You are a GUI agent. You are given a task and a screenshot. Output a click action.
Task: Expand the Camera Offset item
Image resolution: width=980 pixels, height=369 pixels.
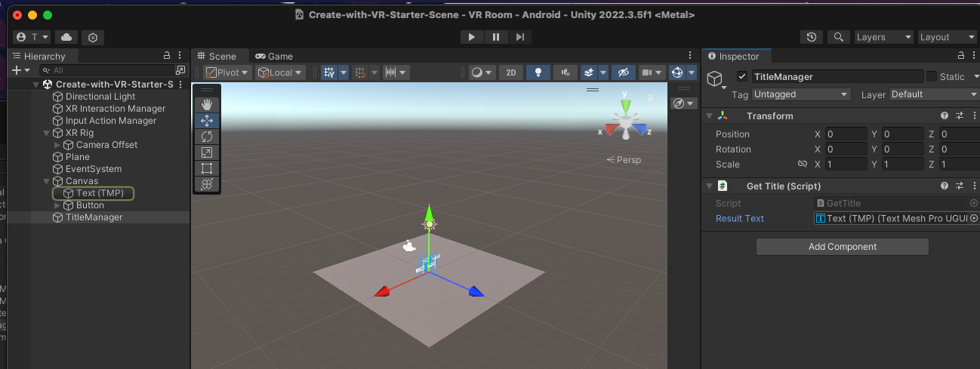[x=57, y=145]
